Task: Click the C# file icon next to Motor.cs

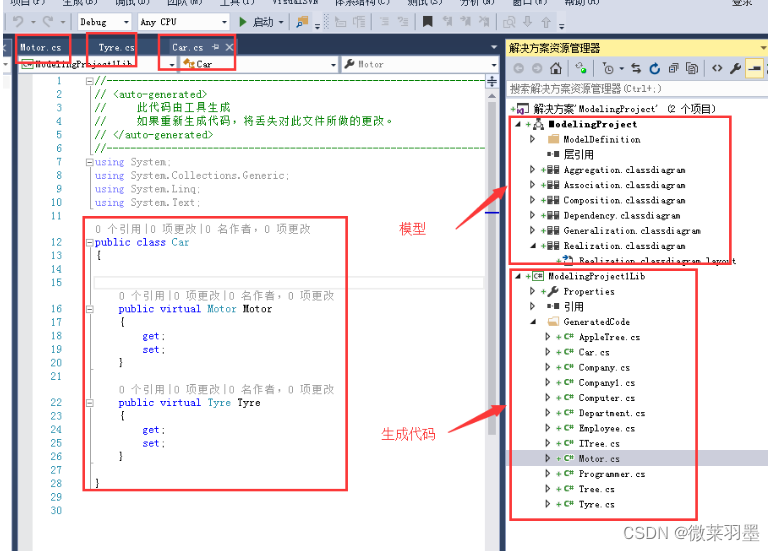Action: pyautogui.click(x=568, y=458)
